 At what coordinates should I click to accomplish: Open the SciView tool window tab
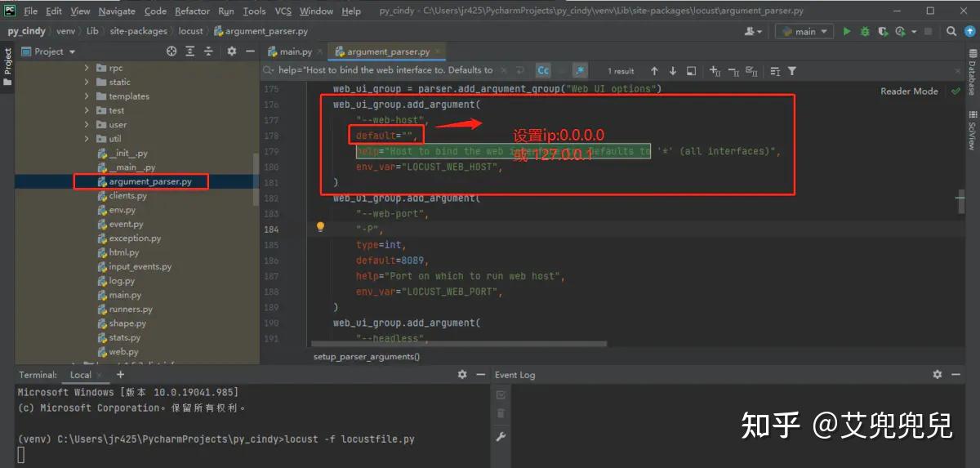pyautogui.click(x=972, y=131)
